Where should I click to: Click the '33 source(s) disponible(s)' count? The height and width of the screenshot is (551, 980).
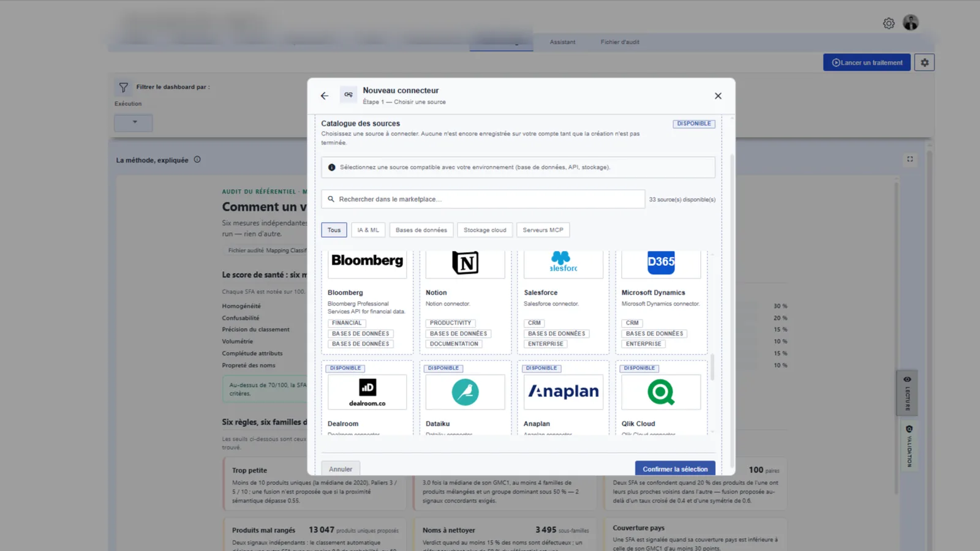coord(682,200)
